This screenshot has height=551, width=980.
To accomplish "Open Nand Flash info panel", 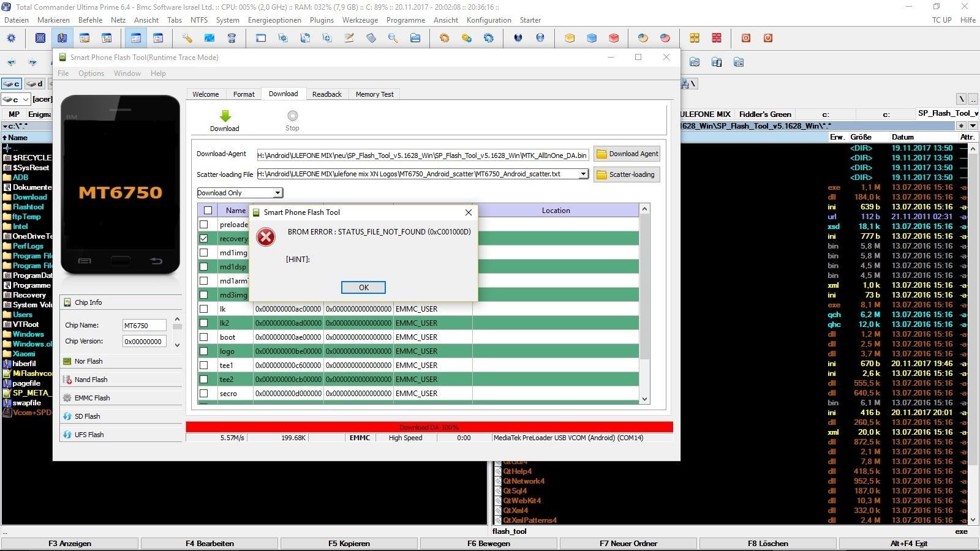I will [121, 380].
